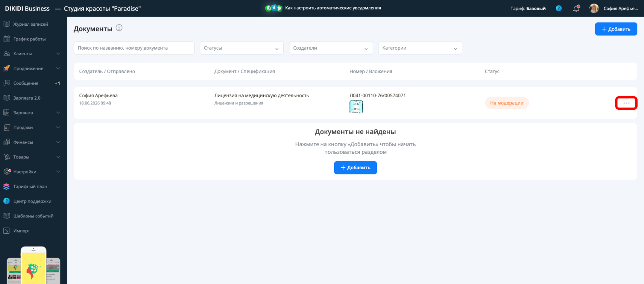644x284 pixels.
Task: Click the Финансы coins icon
Action: [6, 142]
